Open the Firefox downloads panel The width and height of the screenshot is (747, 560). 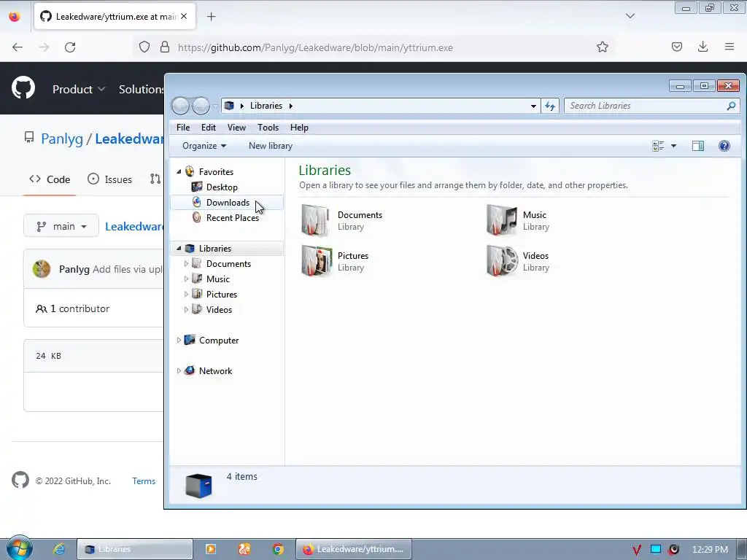click(703, 47)
